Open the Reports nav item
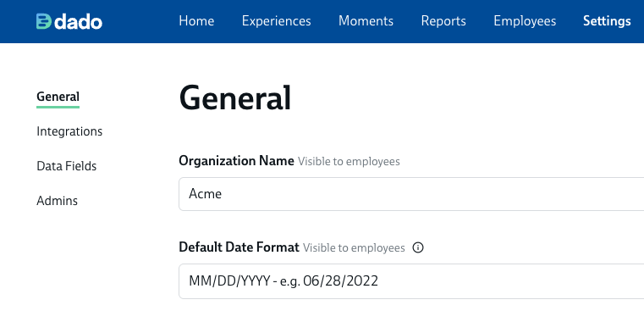The height and width of the screenshot is (322, 644). tap(443, 21)
